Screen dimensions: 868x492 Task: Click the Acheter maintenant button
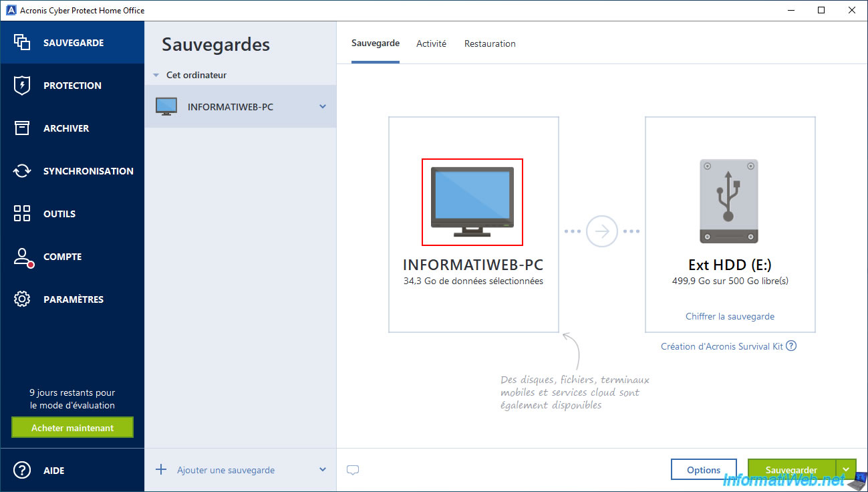pos(72,428)
